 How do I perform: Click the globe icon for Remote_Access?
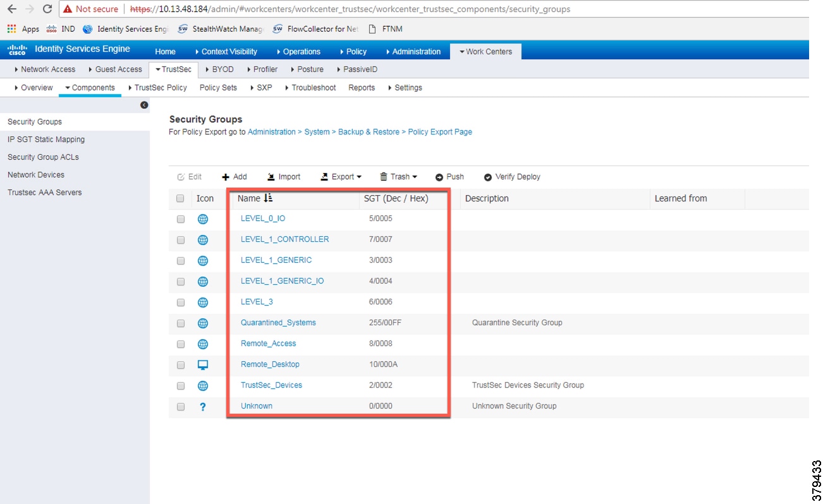point(203,344)
